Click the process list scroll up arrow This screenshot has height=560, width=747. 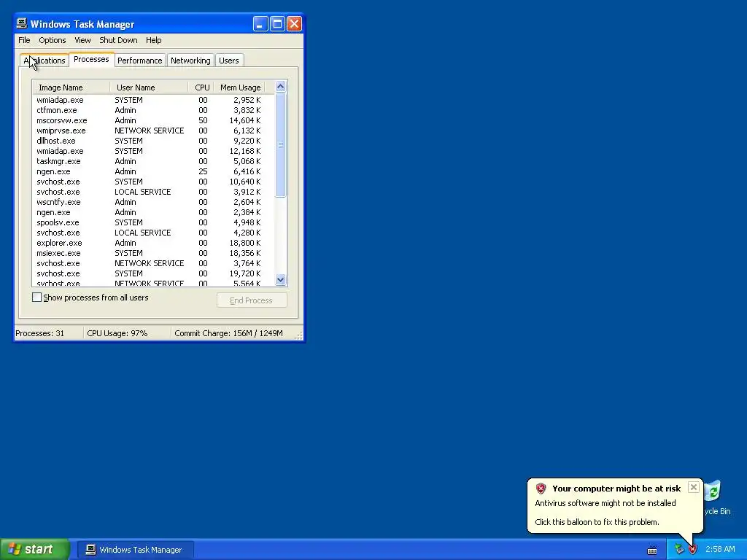[x=281, y=86]
